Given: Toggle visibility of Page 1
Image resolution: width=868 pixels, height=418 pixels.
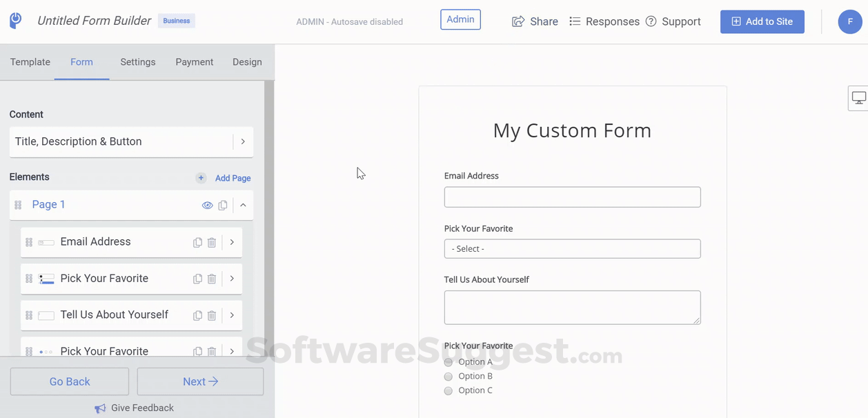Looking at the screenshot, I should coord(207,205).
